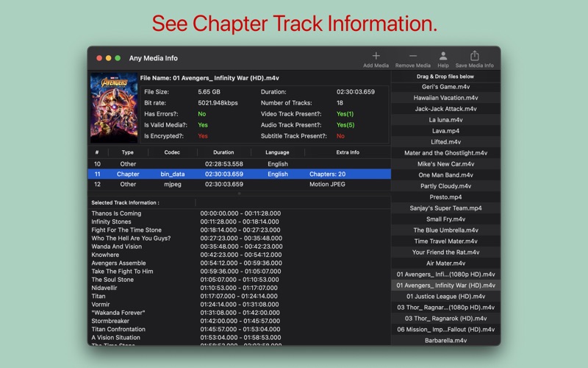
Task: Select 06 Mission_ Imp...Fallout (HD).m4v
Action: tap(445, 330)
